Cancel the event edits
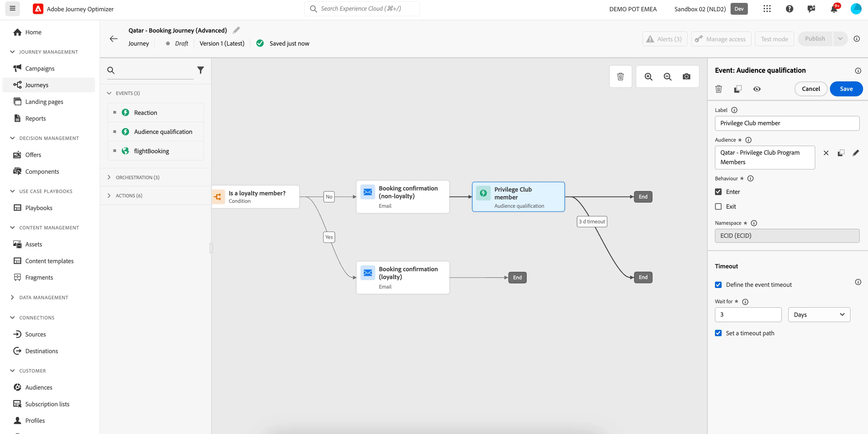This screenshot has height=434, width=868. (811, 89)
